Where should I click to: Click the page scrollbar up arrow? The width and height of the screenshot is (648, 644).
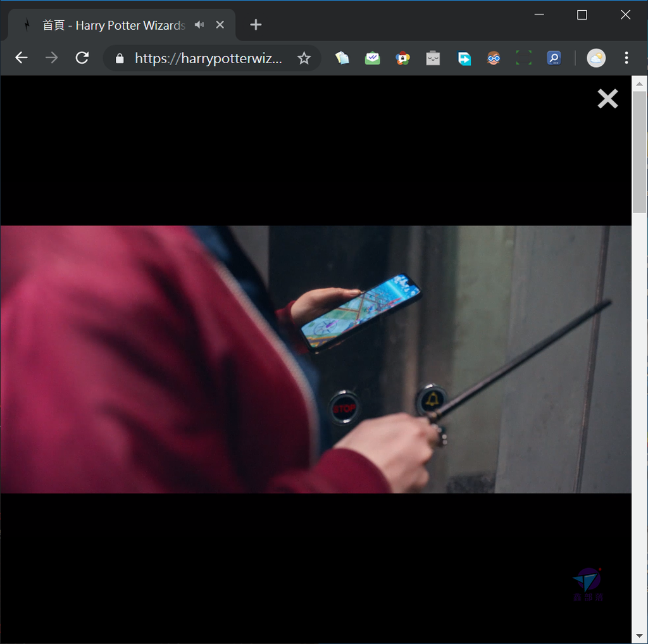click(x=639, y=84)
